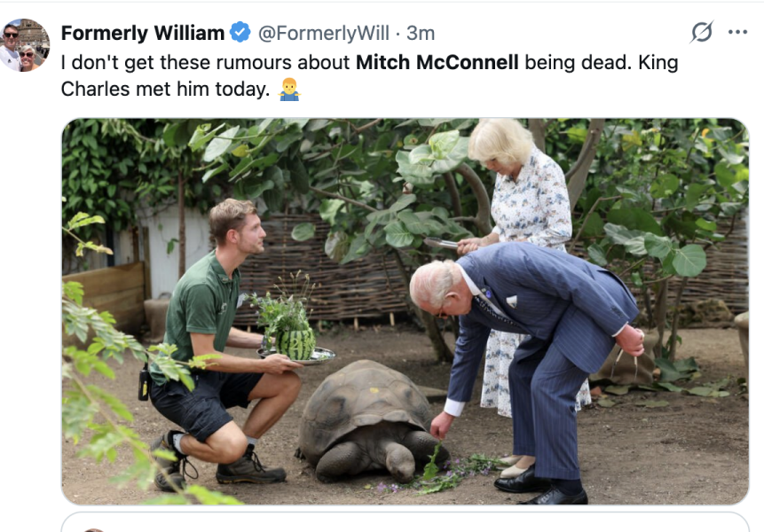This screenshot has height=532, width=764.
Task: Click "Charles met him today." text line
Action: pos(165,89)
